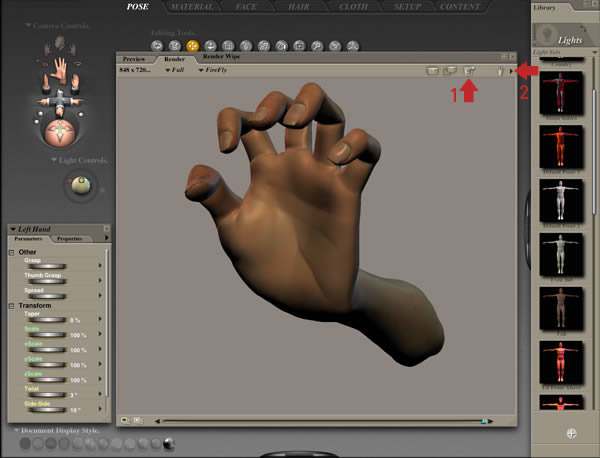Open the Light Sets category dropdown
Image resolution: width=600 pixels, height=458 pixels.
595,52
